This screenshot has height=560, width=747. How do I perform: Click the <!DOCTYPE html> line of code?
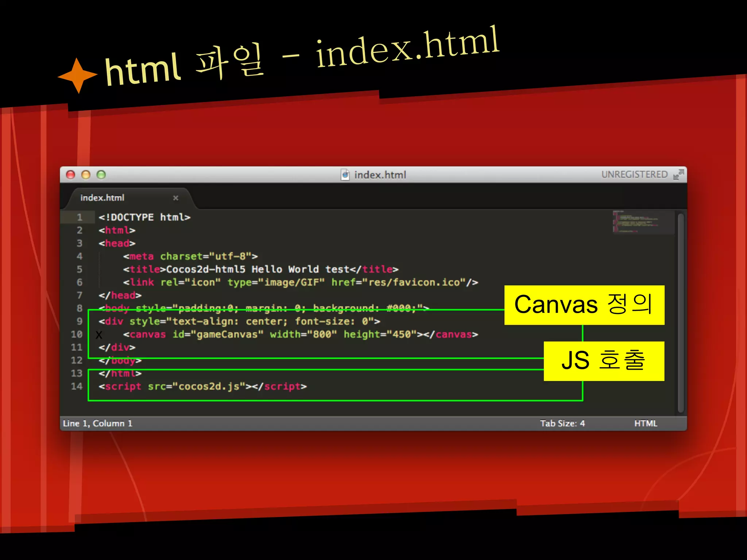(x=144, y=217)
